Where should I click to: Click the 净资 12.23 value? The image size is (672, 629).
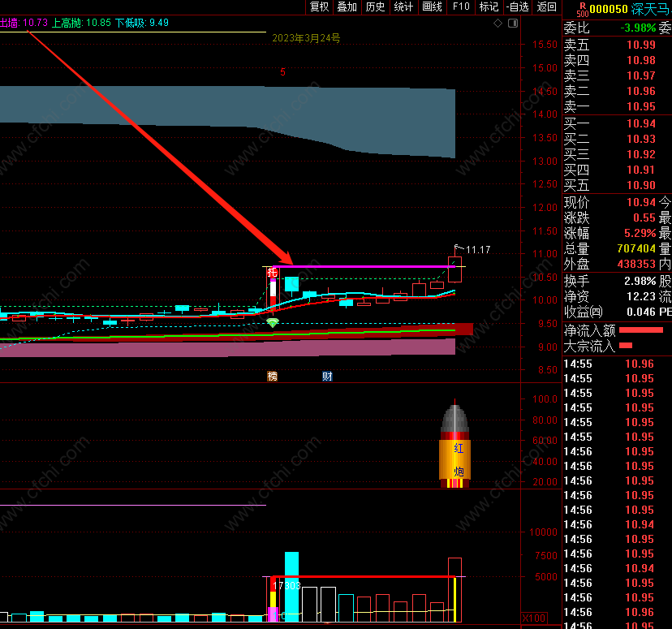tap(641, 296)
